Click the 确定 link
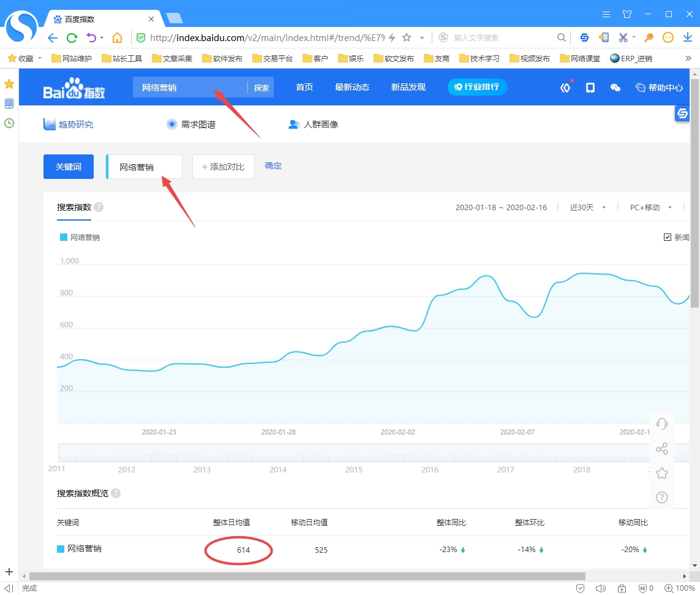 click(273, 166)
